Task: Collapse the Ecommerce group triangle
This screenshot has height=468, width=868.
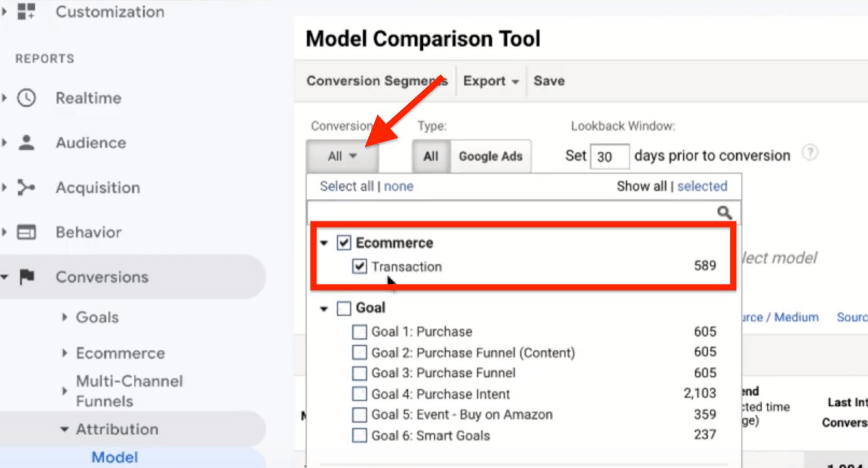Action: [x=323, y=243]
